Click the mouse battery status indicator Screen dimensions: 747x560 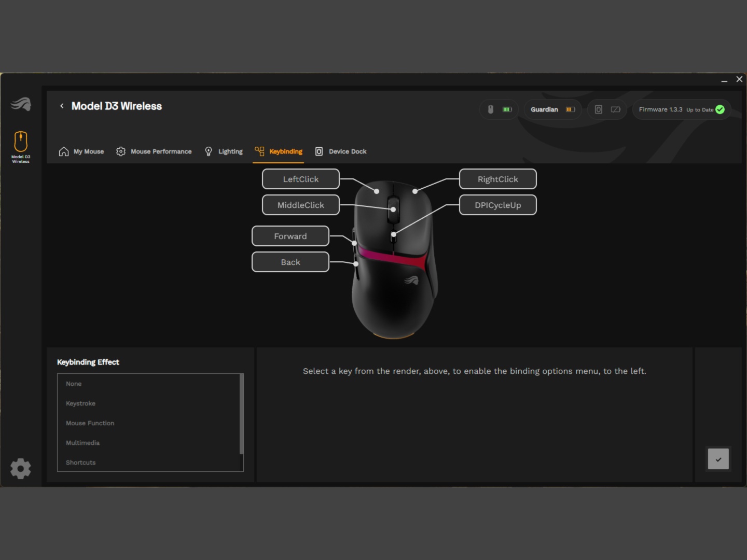click(x=499, y=109)
